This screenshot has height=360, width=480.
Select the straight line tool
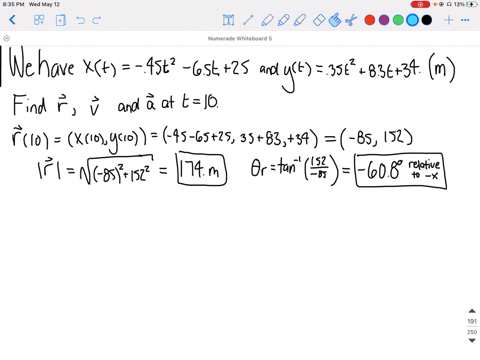coord(248,20)
